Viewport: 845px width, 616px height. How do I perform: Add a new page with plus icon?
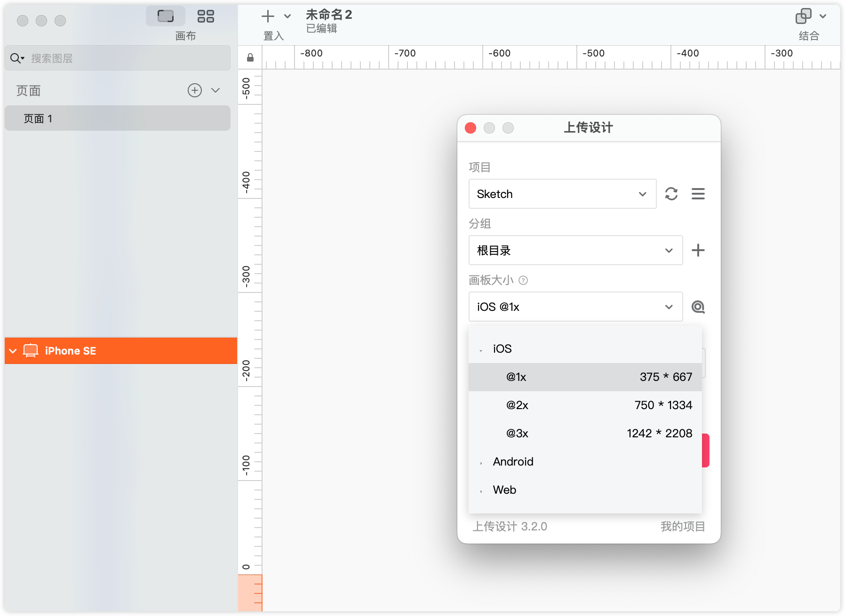click(x=195, y=90)
